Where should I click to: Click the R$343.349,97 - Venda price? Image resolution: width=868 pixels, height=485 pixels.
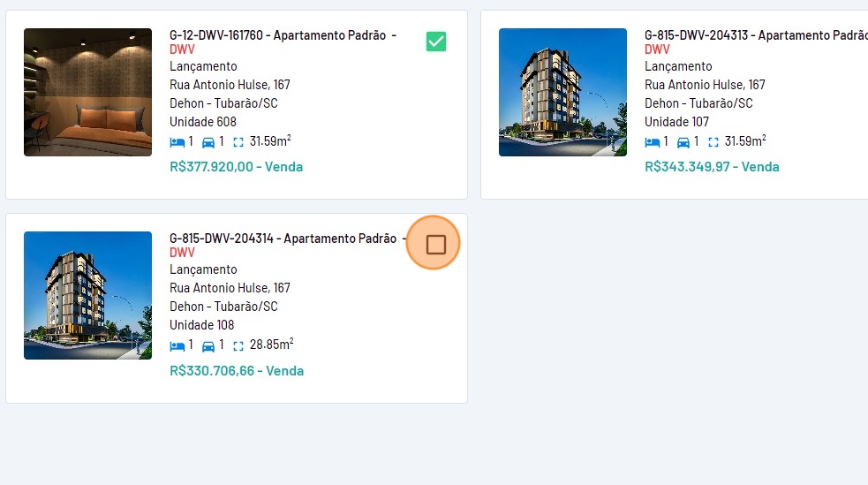(x=712, y=166)
